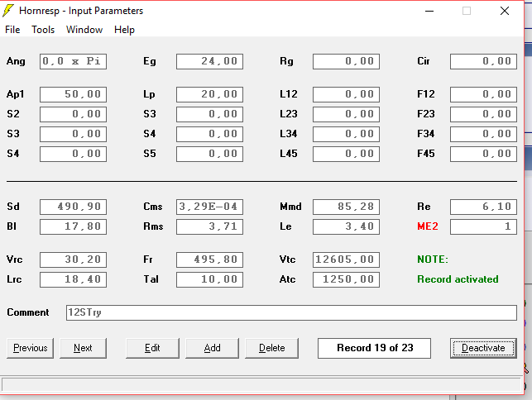532x400 pixels.
Task: Open the Help menu
Action: 124,30
